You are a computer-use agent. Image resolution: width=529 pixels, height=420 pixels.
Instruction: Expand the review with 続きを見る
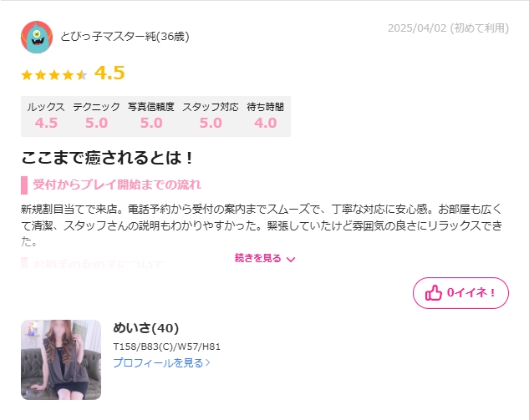pyautogui.click(x=265, y=258)
